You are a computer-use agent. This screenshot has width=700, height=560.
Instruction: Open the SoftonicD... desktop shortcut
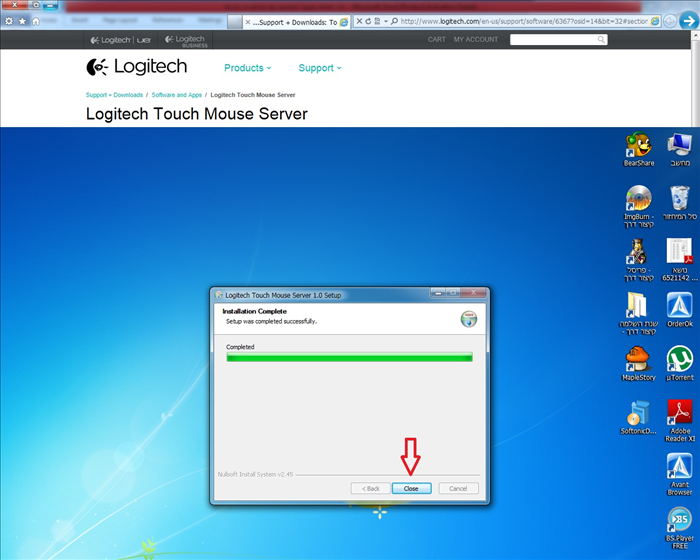pos(638,418)
